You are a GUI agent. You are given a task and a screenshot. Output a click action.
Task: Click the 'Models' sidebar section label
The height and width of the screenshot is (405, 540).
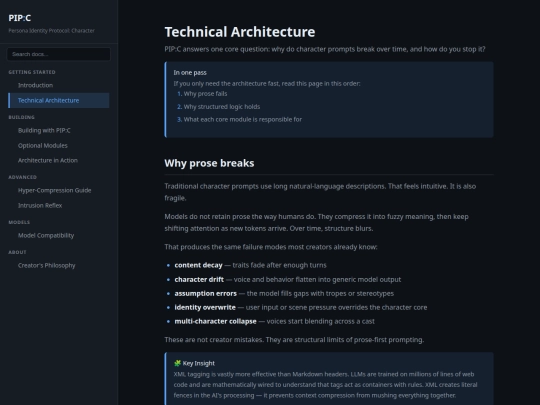tap(19, 222)
